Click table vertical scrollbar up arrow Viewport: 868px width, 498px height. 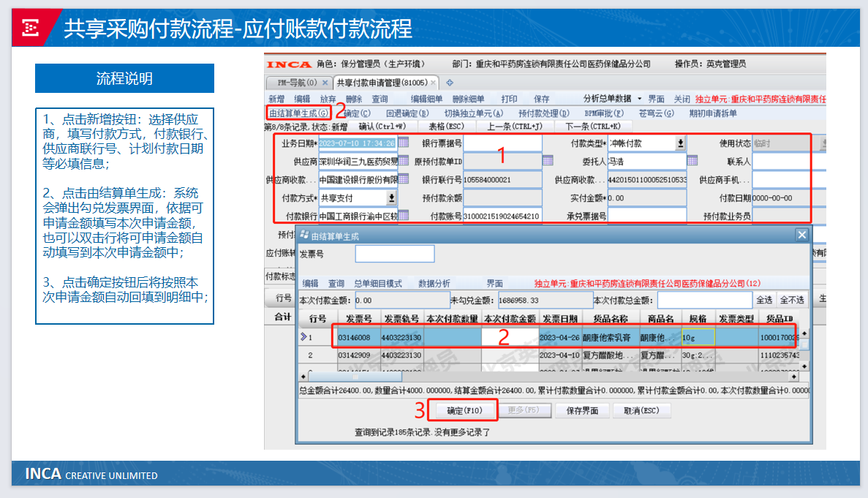pos(804,333)
